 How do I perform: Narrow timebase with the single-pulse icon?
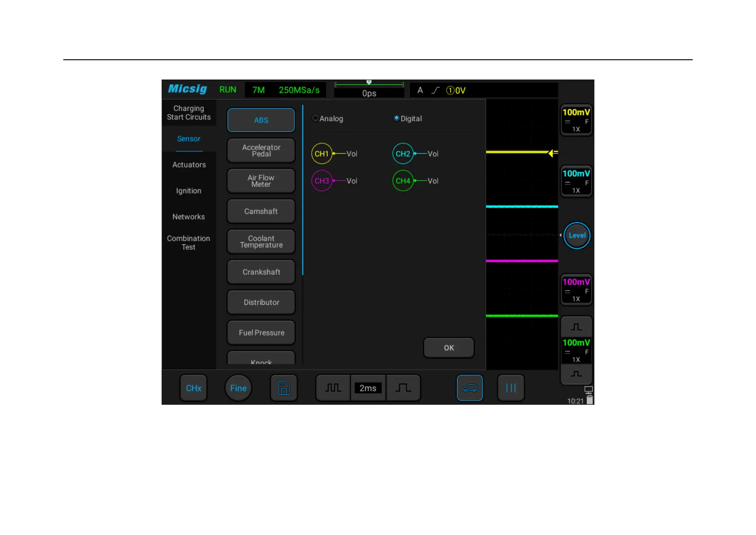pyautogui.click(x=403, y=388)
